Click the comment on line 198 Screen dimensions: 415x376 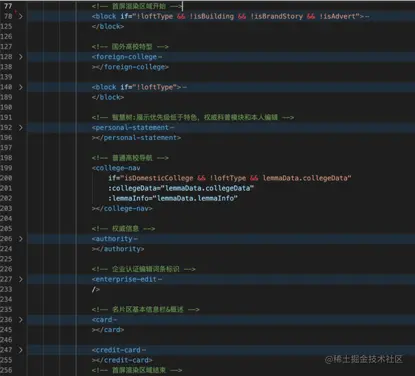pos(130,158)
